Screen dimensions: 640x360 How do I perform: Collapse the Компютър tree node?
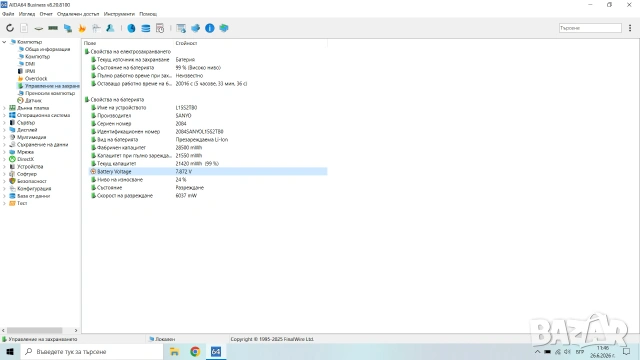point(4,42)
